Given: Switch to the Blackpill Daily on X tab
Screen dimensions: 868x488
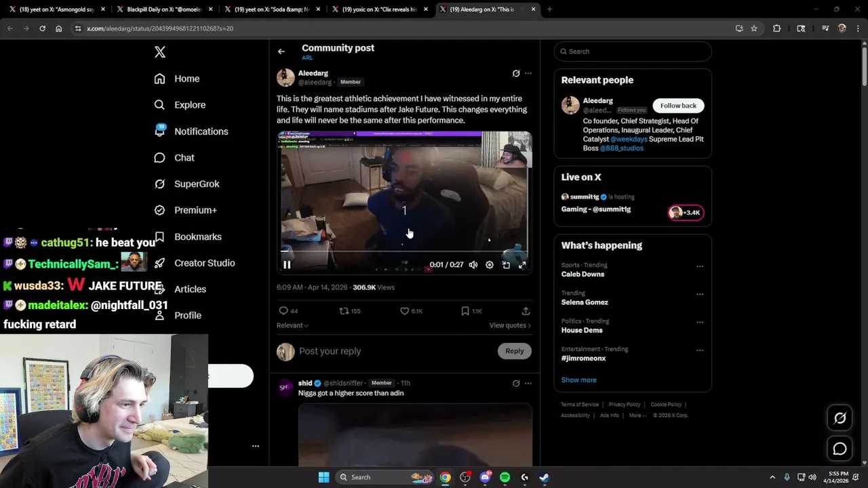Looking at the screenshot, I should pos(165,9).
